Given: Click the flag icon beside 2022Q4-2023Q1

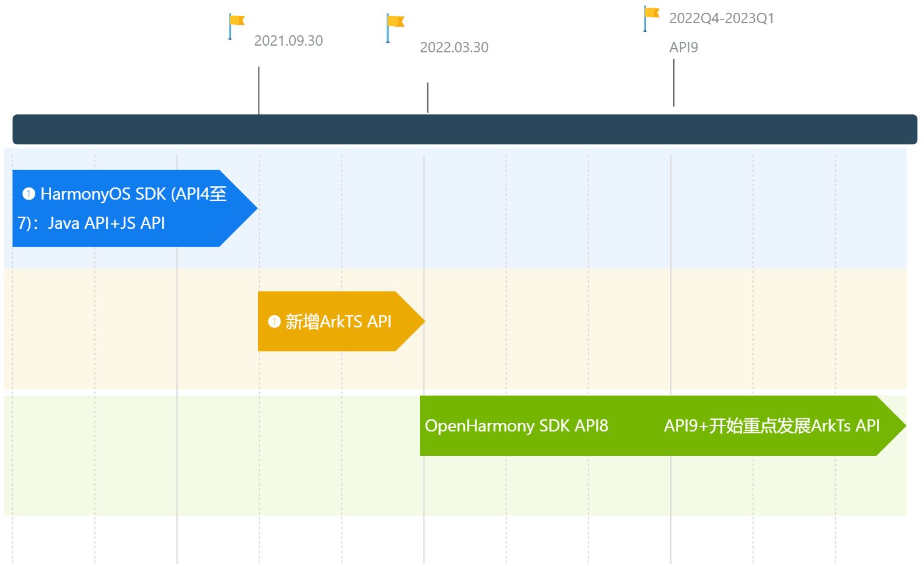Looking at the screenshot, I should click(651, 18).
